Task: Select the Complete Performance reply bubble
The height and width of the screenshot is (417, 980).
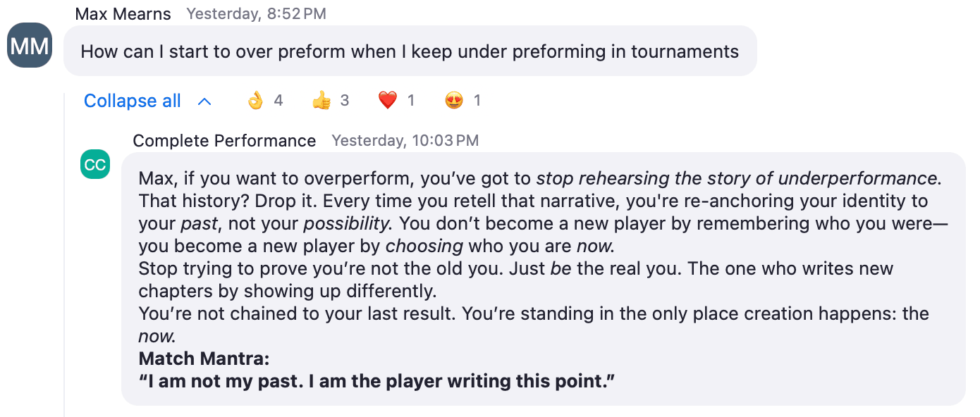Action: pos(544,279)
